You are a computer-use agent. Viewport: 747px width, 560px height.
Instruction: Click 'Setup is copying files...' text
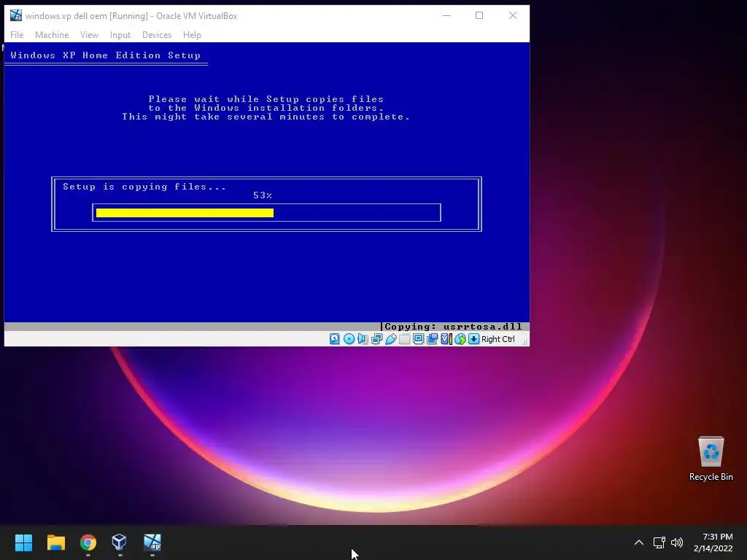coord(144,187)
